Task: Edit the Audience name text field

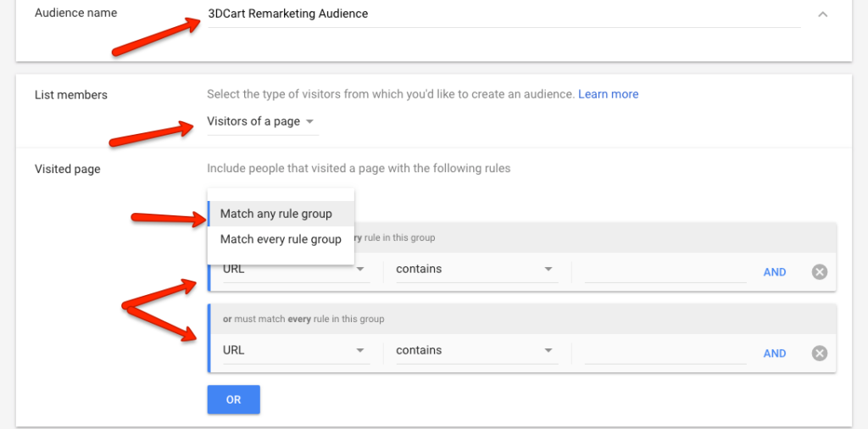Action: point(504,14)
